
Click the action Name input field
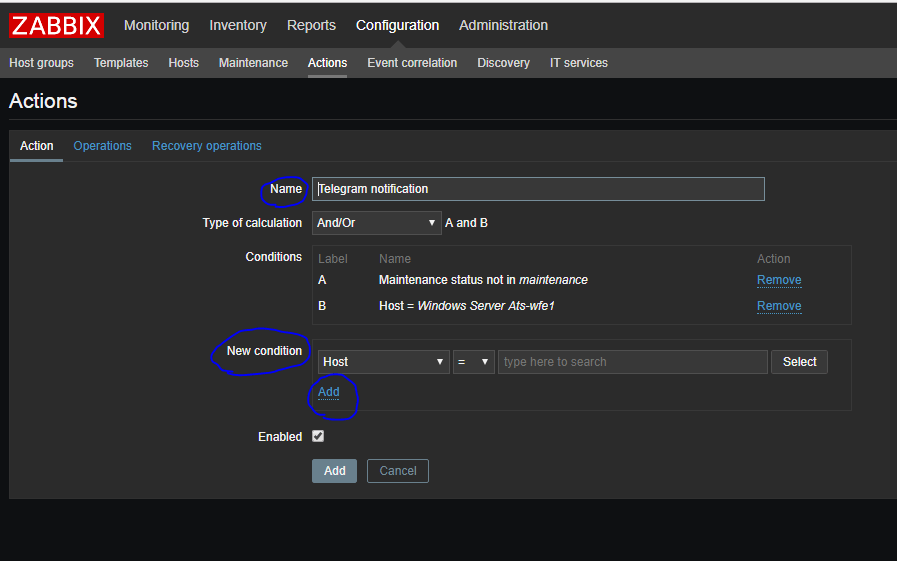(x=538, y=189)
